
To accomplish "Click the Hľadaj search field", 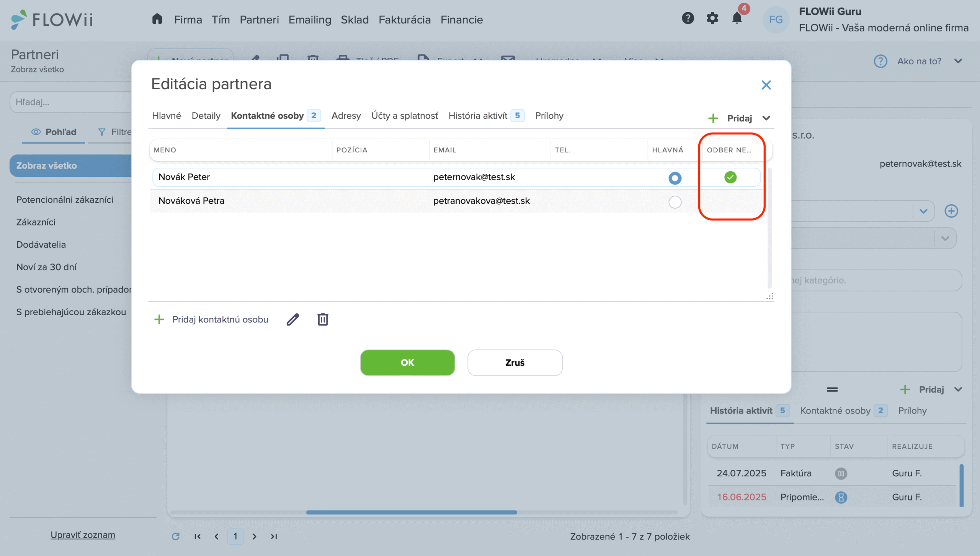I will 71,102.
